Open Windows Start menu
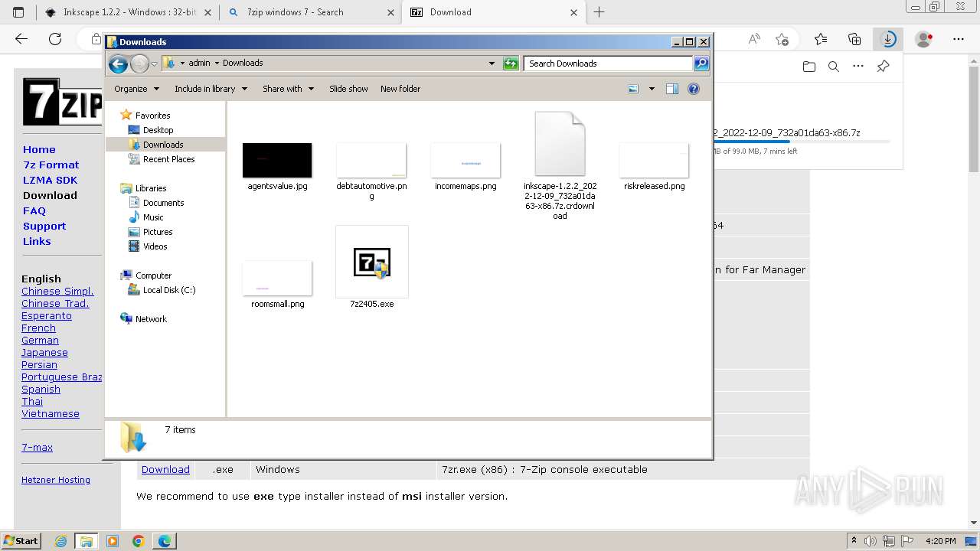 21,540
